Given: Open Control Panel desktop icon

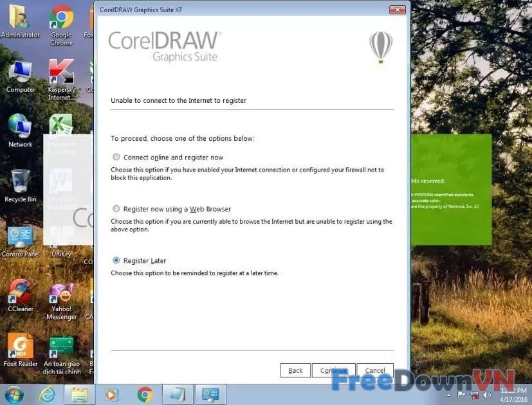Looking at the screenshot, I should (20, 238).
